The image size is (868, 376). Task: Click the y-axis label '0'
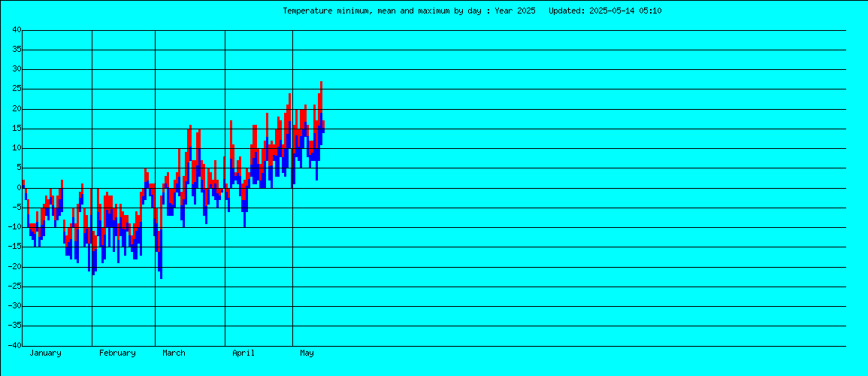(19, 188)
